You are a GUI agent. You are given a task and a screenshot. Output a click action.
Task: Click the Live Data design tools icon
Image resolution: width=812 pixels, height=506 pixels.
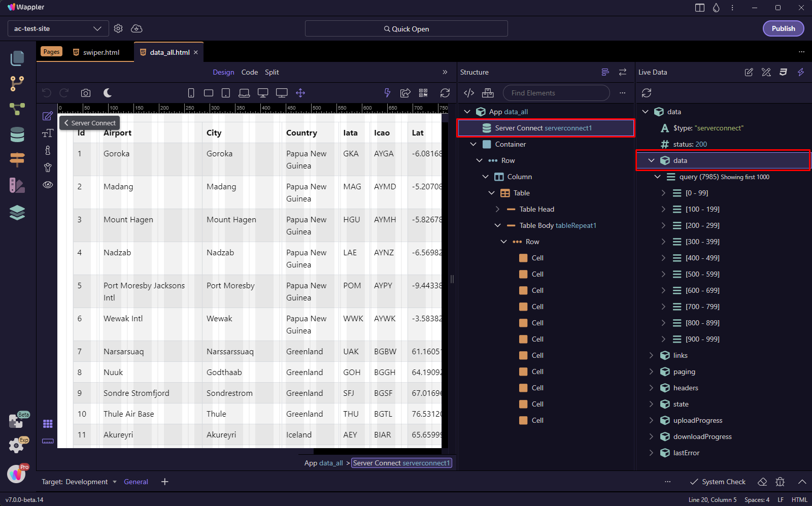click(x=766, y=72)
